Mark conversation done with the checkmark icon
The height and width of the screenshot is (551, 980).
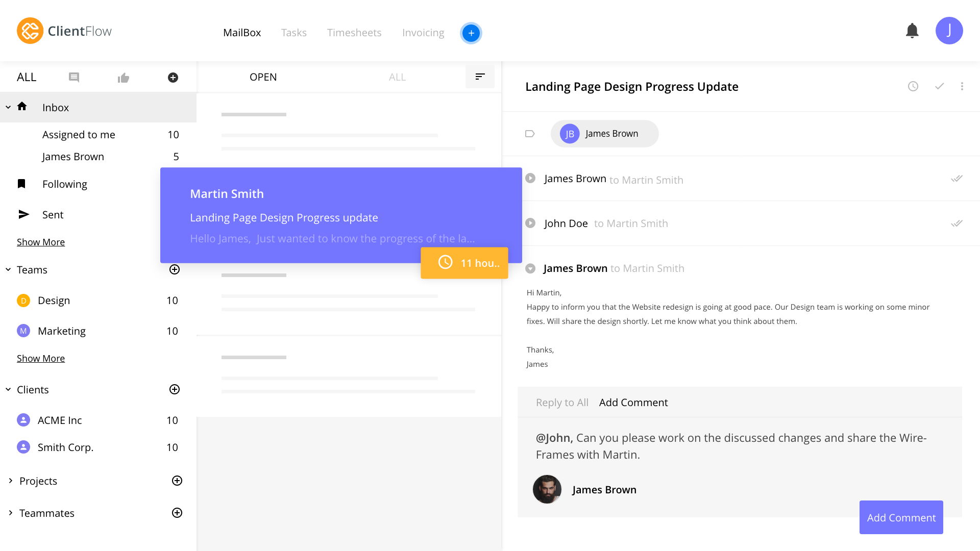939,86
